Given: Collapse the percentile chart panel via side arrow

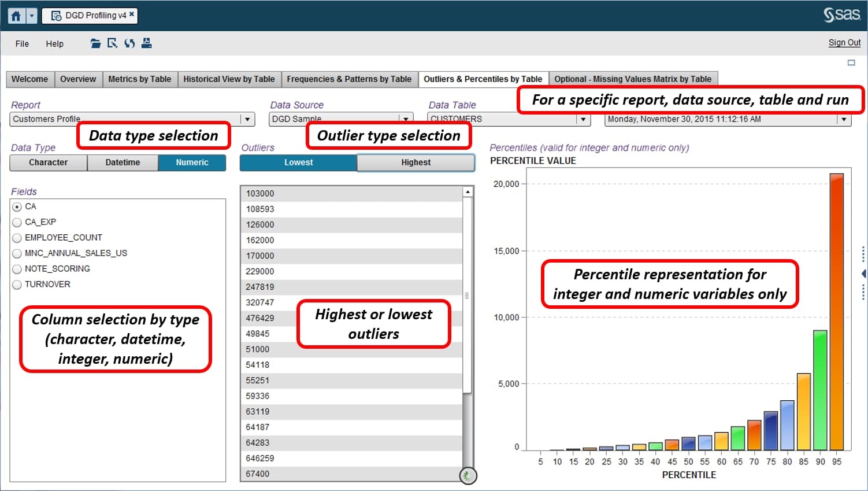Looking at the screenshot, I should click(863, 273).
